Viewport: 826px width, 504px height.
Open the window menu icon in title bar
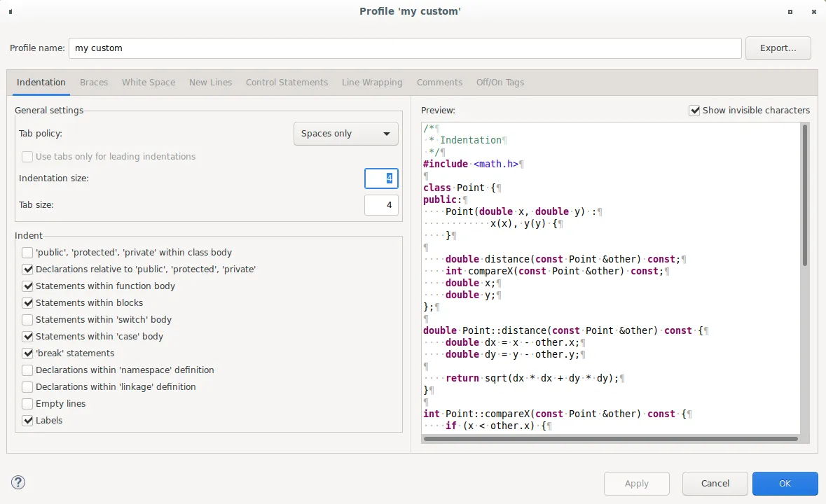(11, 12)
